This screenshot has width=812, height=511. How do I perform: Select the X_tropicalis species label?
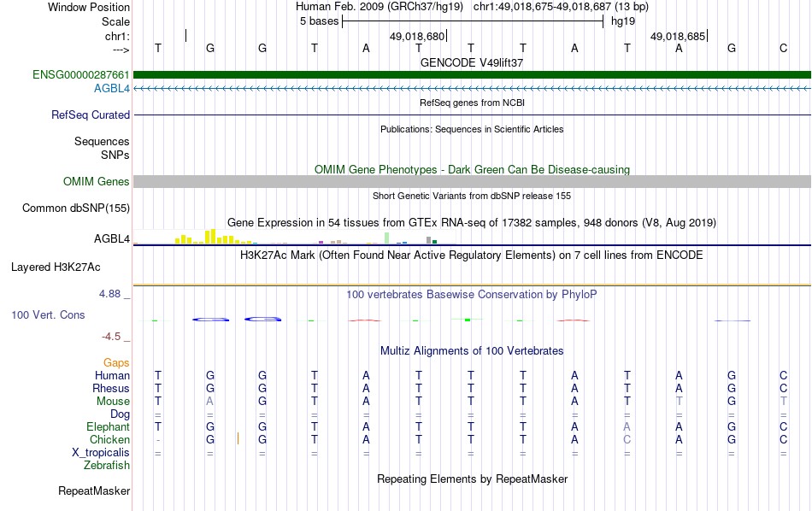click(101, 453)
